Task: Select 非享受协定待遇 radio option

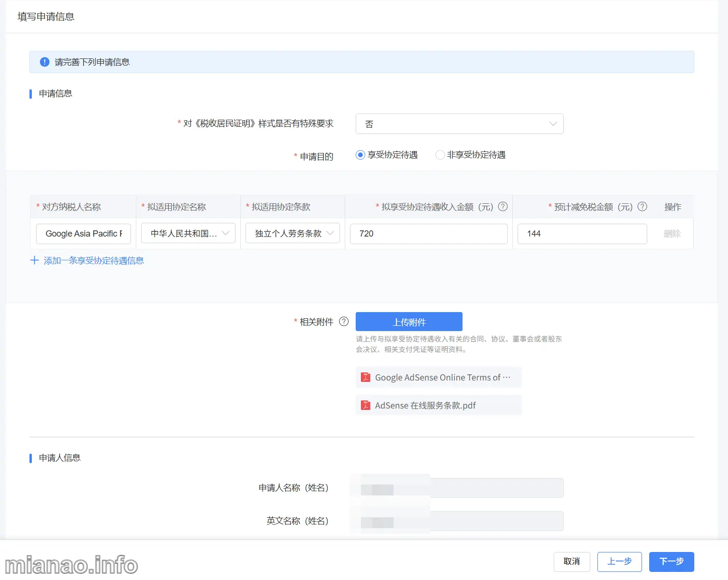Action: pyautogui.click(x=440, y=155)
